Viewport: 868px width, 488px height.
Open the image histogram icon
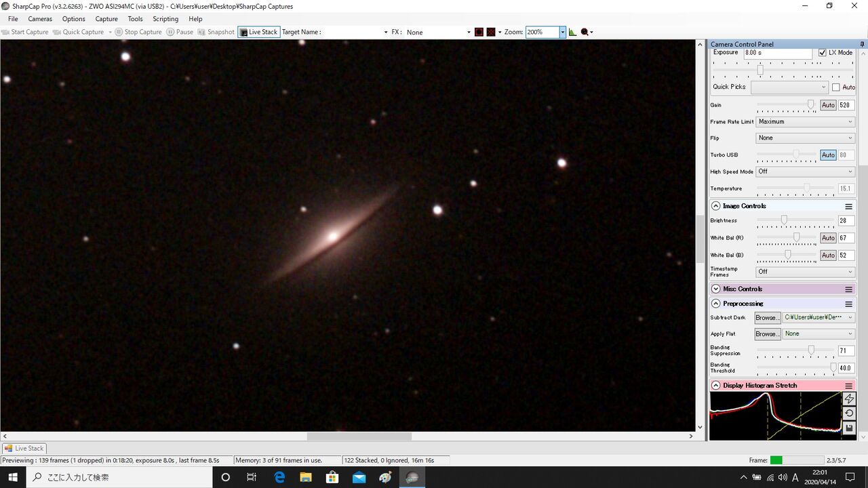[x=572, y=32]
